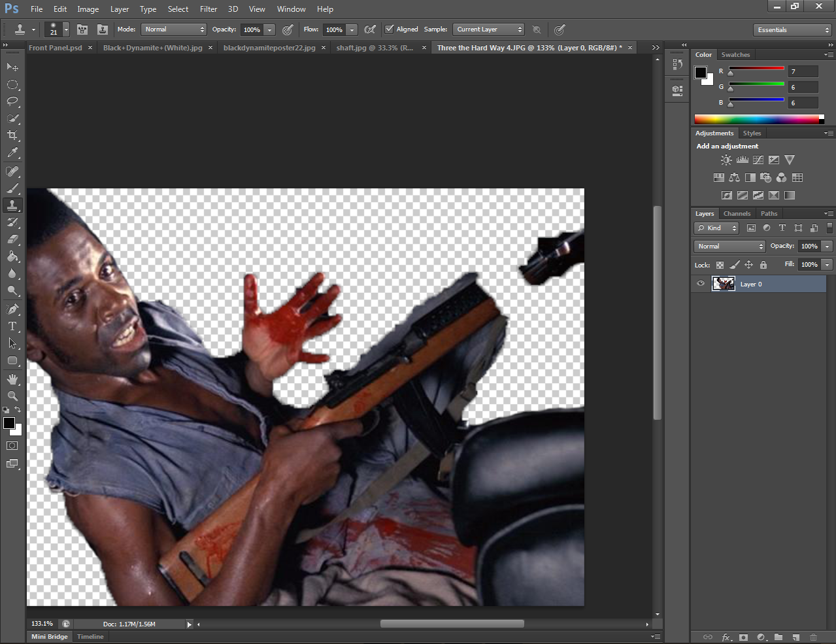Select the History Brush tool

tap(12, 222)
